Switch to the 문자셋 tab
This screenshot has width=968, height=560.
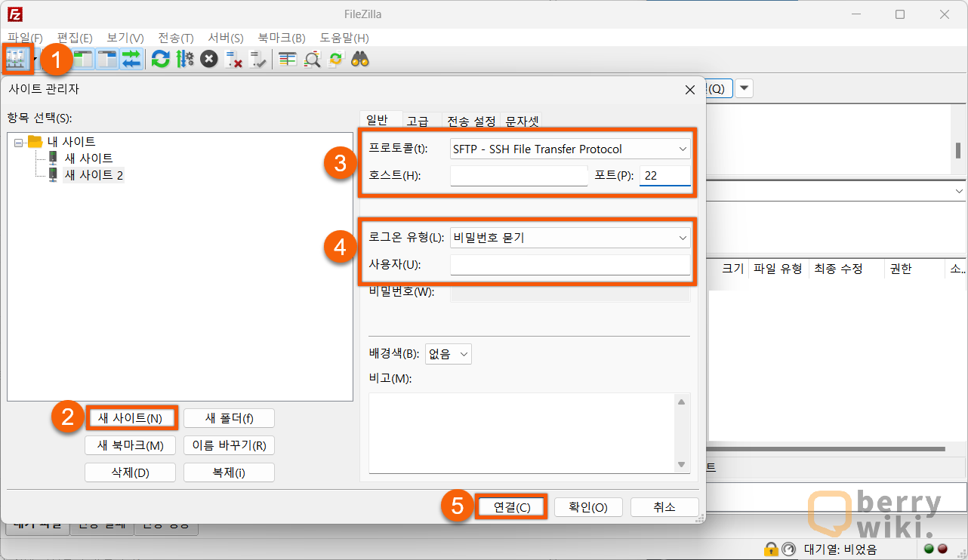coord(521,122)
